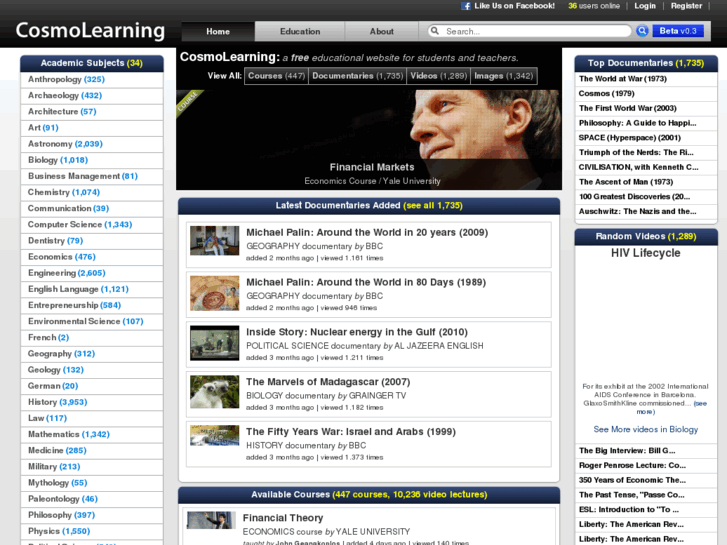Open Fifty Years War thumbnail
The image size is (727, 545).
coord(215,436)
